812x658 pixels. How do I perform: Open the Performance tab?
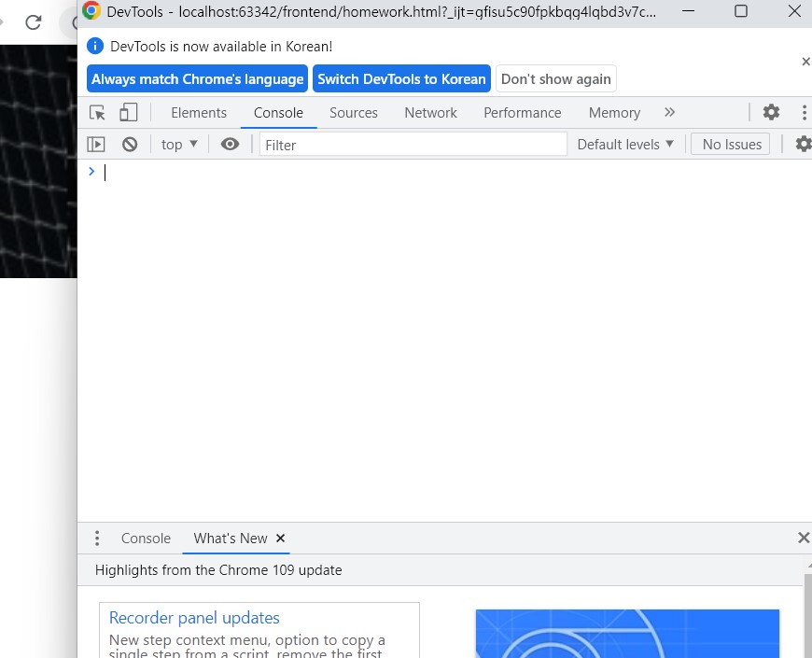[x=523, y=113]
